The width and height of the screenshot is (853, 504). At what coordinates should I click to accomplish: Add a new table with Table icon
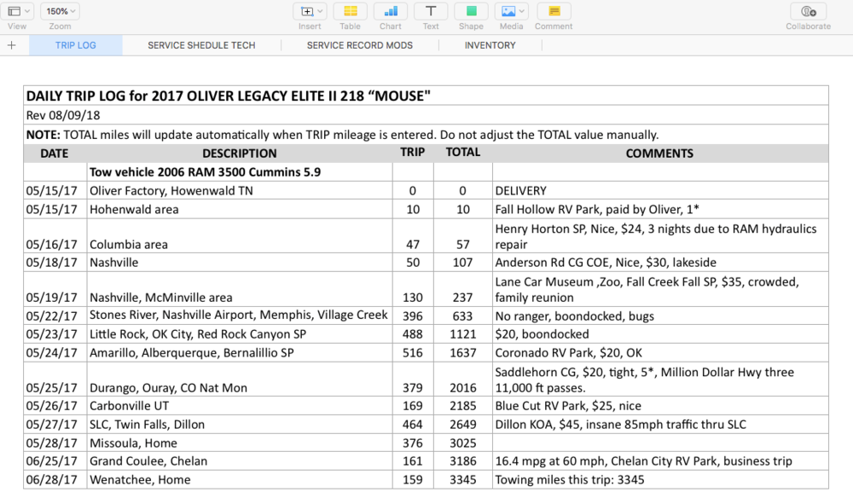pyautogui.click(x=350, y=11)
